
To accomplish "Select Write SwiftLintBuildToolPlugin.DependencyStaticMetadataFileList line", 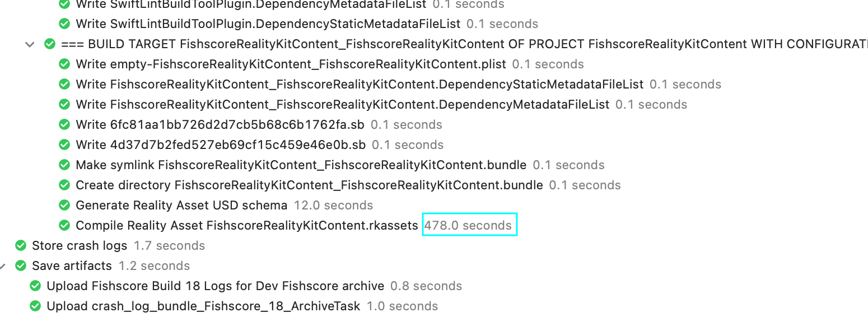I will [x=268, y=24].
